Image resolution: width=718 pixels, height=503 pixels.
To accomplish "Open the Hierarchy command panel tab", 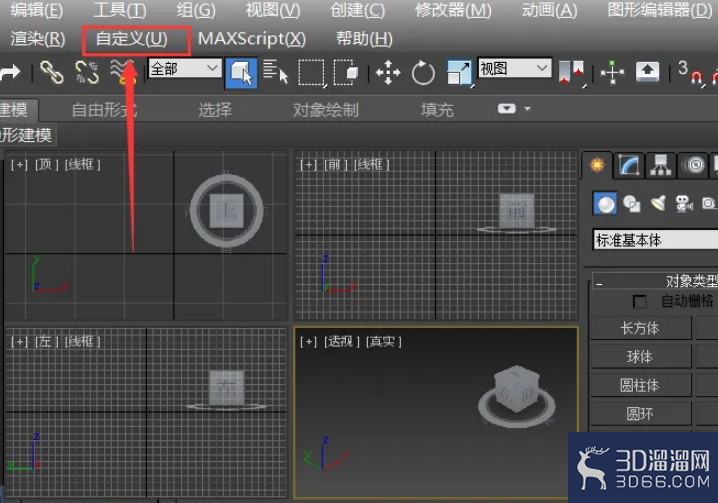I will point(660,165).
